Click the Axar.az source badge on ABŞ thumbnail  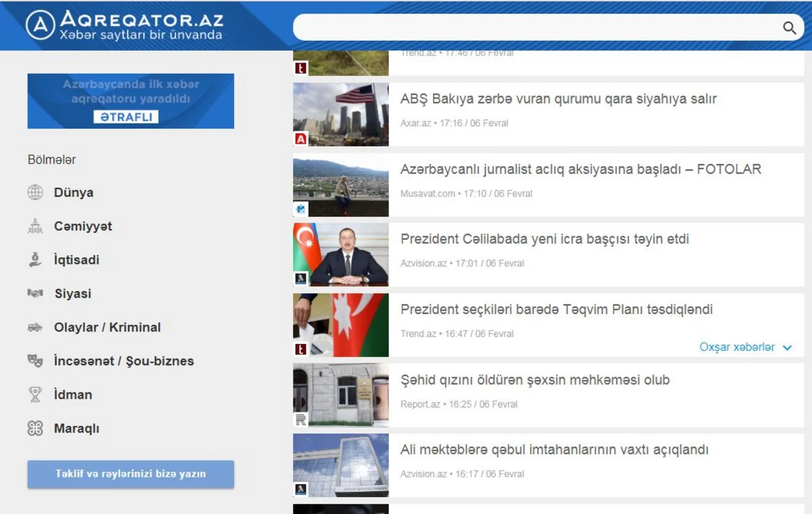tap(300, 139)
